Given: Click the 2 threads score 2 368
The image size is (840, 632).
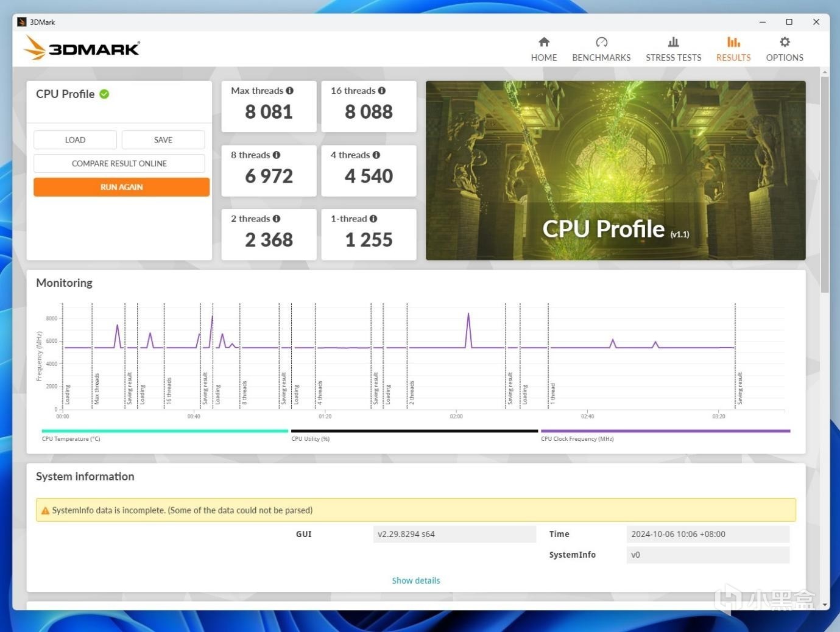Looking at the screenshot, I should pyautogui.click(x=269, y=240).
